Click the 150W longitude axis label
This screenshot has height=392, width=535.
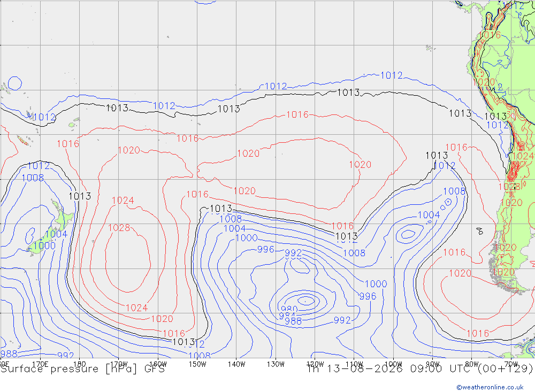point(197,364)
